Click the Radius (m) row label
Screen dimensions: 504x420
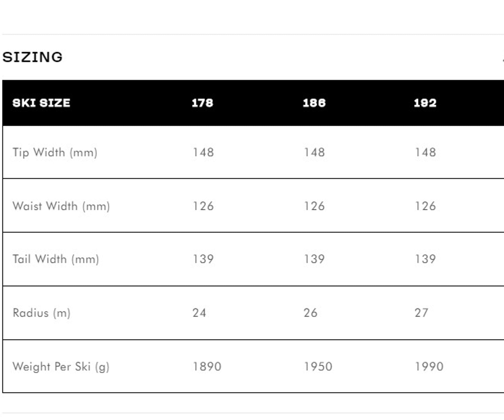[x=41, y=313]
